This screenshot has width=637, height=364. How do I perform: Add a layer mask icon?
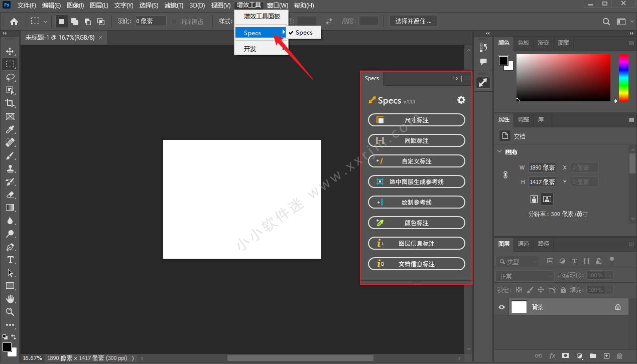pos(566,356)
